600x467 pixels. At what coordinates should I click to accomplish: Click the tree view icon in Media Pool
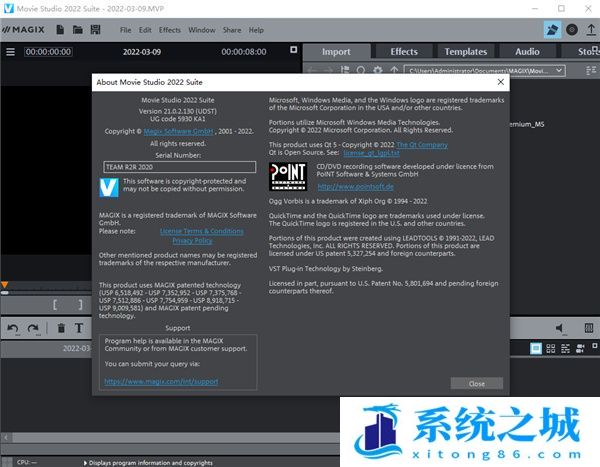[x=345, y=70]
